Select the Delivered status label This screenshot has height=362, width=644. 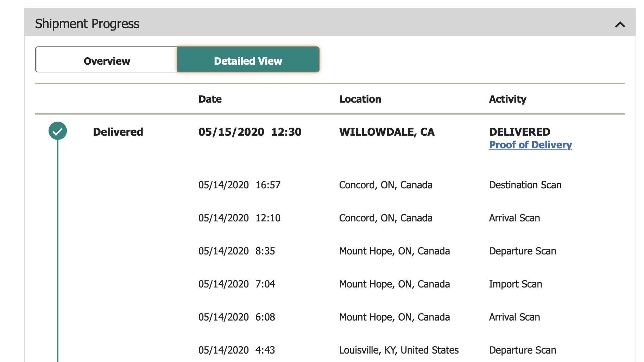[118, 132]
